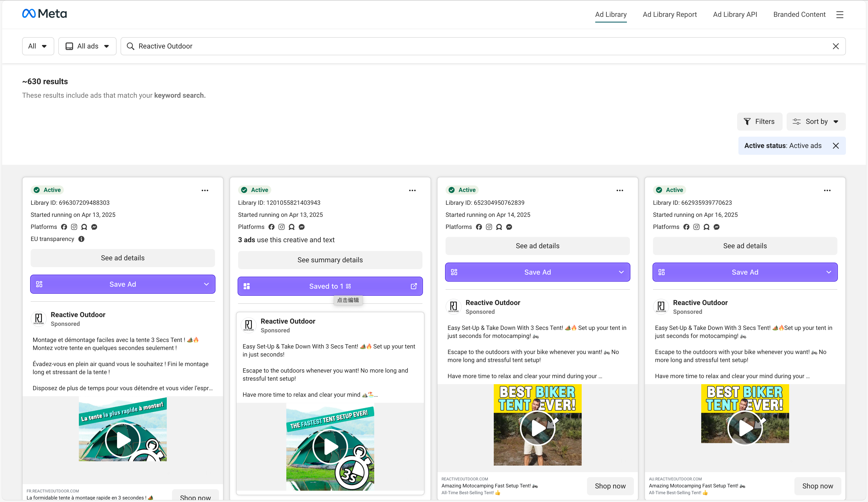This screenshot has height=502, width=868.
Task: Clear the Reactive Outdoor search text
Action: (x=836, y=46)
